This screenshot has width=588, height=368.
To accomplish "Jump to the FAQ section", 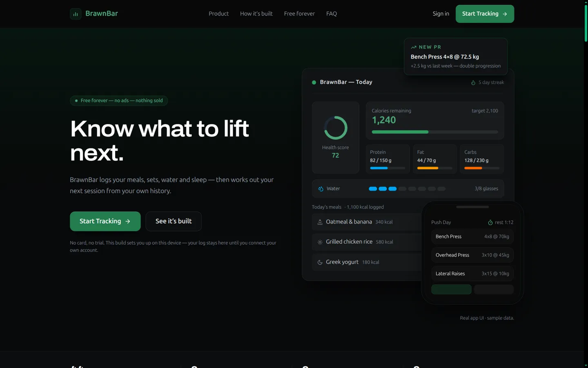I will coord(332,14).
